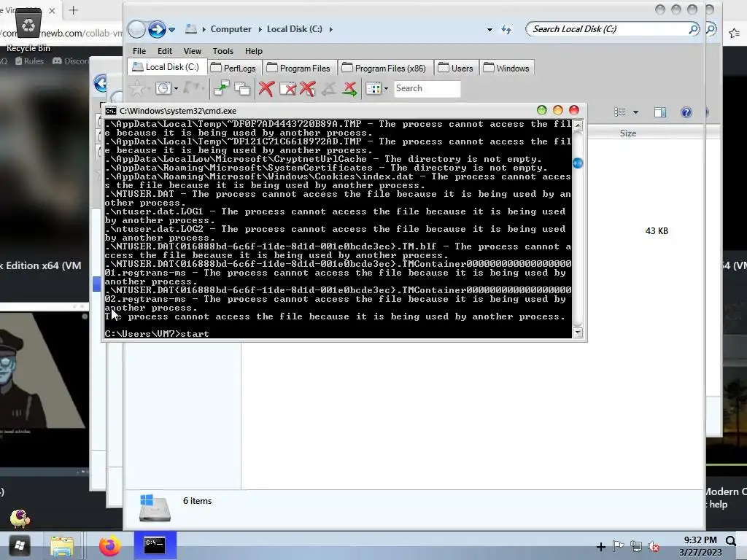Click the history clock toolbar icon

tap(163, 88)
